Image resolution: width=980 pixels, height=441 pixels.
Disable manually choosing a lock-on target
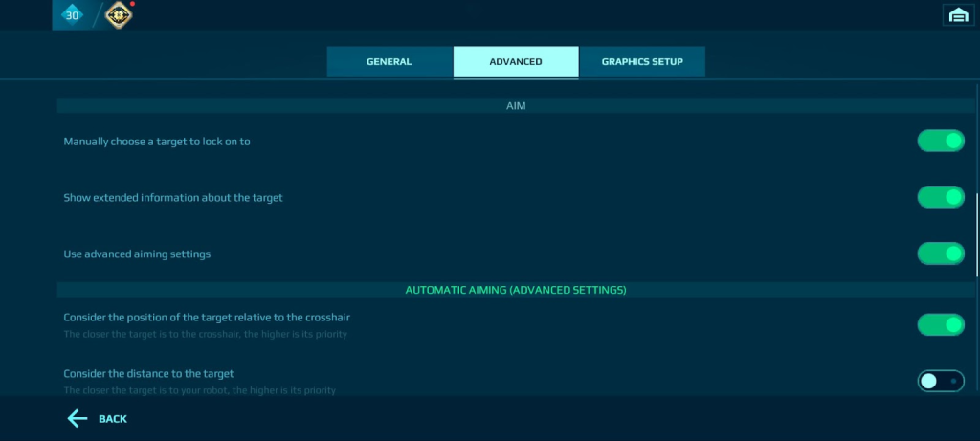point(941,142)
